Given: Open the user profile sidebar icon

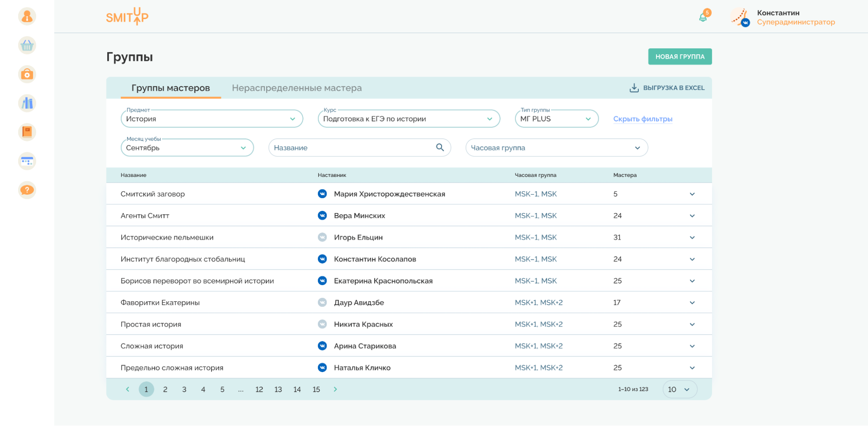Looking at the screenshot, I should [27, 17].
